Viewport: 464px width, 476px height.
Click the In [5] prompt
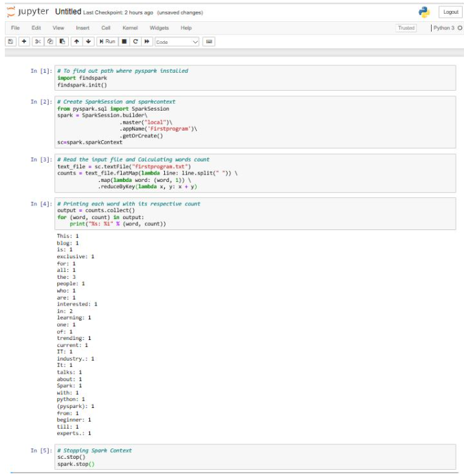tap(41, 451)
